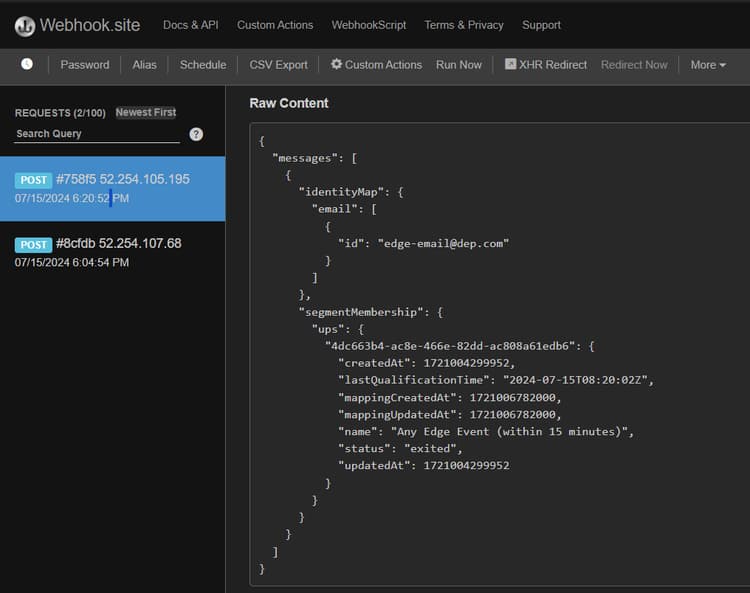Click the CSV Export button

click(x=278, y=65)
